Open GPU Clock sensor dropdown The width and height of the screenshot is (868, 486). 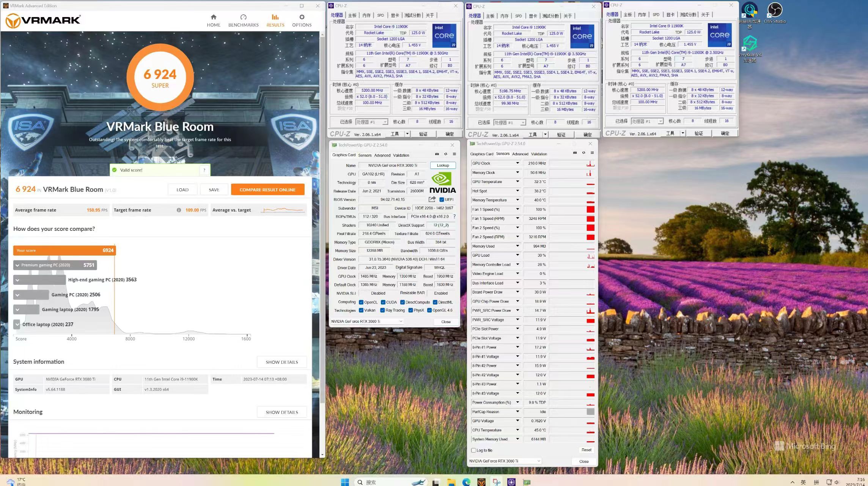pos(517,163)
